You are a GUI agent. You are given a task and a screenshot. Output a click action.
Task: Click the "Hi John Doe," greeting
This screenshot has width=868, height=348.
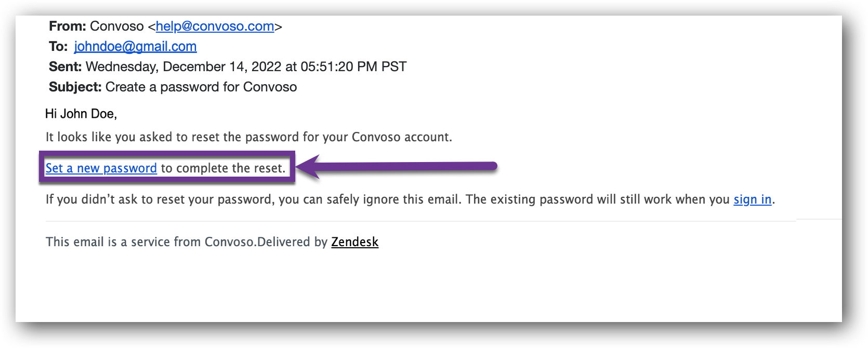pyautogui.click(x=81, y=114)
